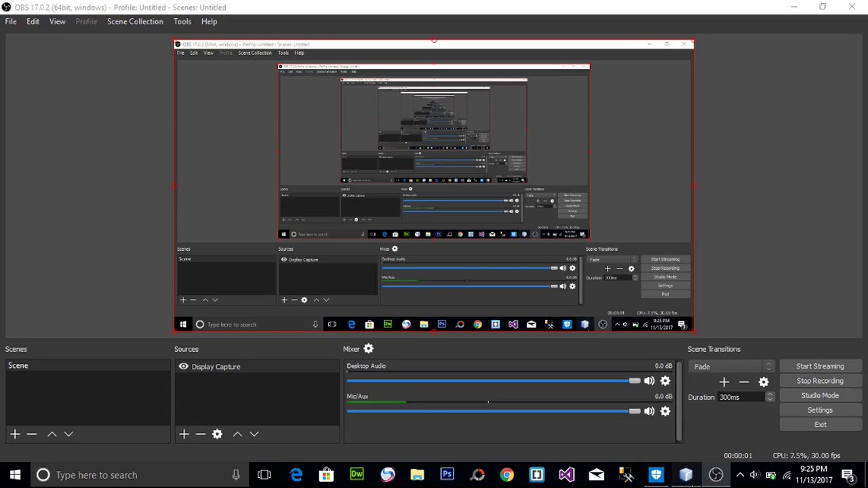868x488 pixels.
Task: Mute Desktop Audio with speaker icon
Action: [x=649, y=381]
